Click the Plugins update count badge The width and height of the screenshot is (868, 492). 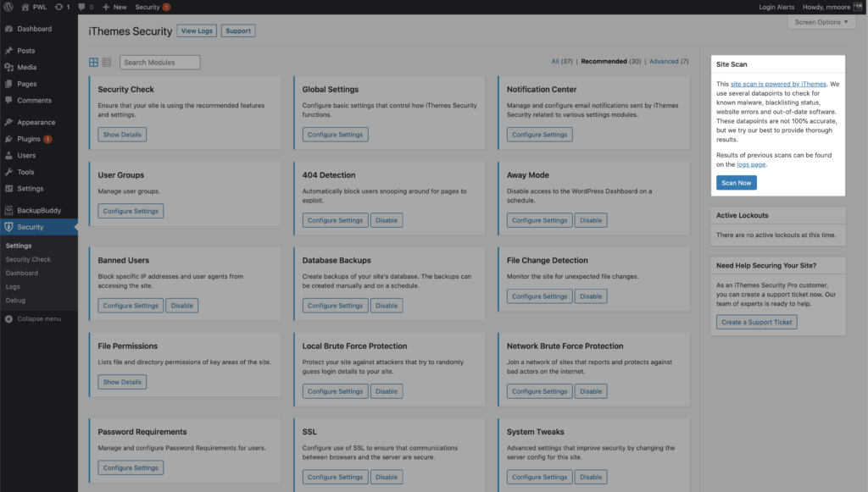(x=47, y=140)
